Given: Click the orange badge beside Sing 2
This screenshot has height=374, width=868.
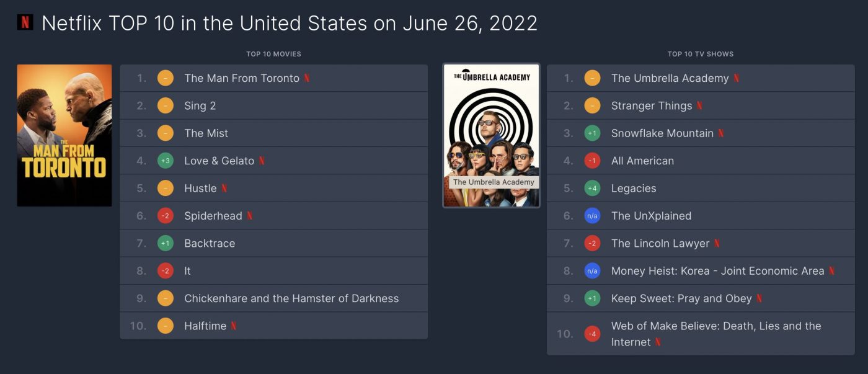Looking at the screenshot, I should click(x=166, y=105).
